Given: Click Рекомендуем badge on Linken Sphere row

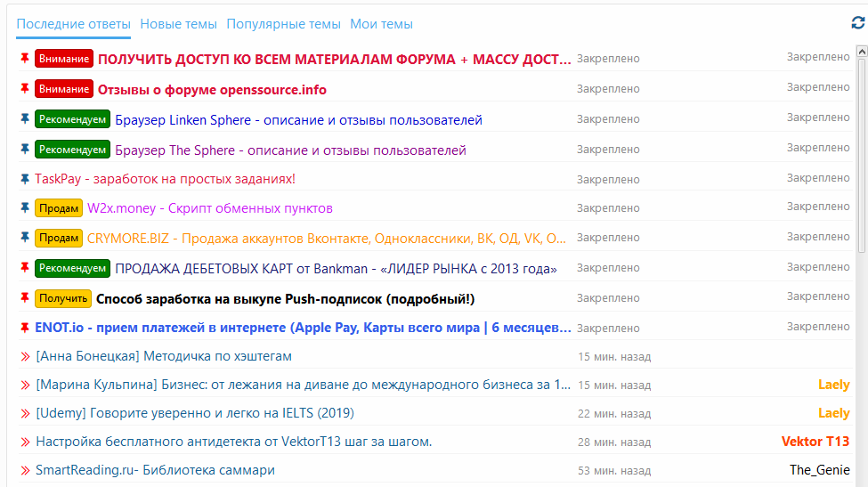Looking at the screenshot, I should coord(72,119).
